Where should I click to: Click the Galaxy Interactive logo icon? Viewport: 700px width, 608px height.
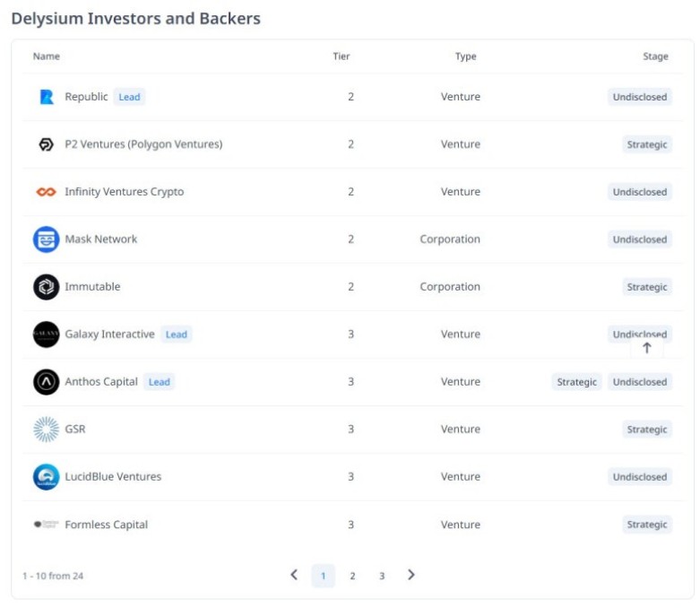pyautogui.click(x=47, y=334)
